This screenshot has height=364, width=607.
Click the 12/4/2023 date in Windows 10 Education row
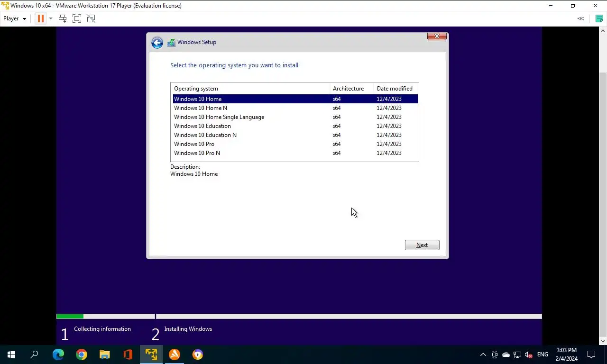[389, 126]
